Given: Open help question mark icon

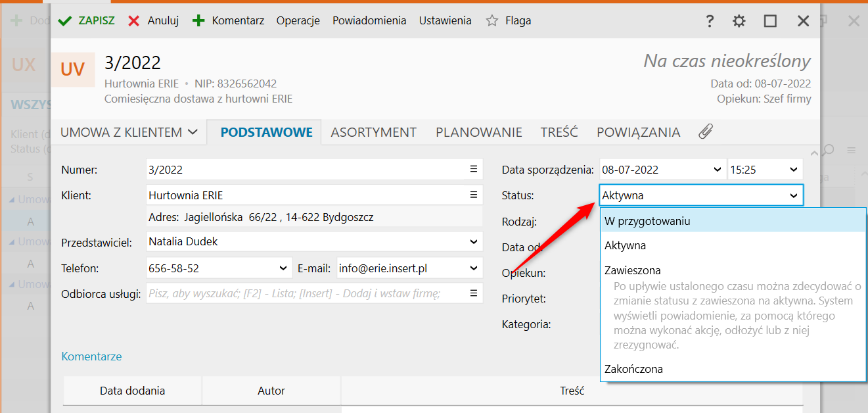Looking at the screenshot, I should [710, 21].
